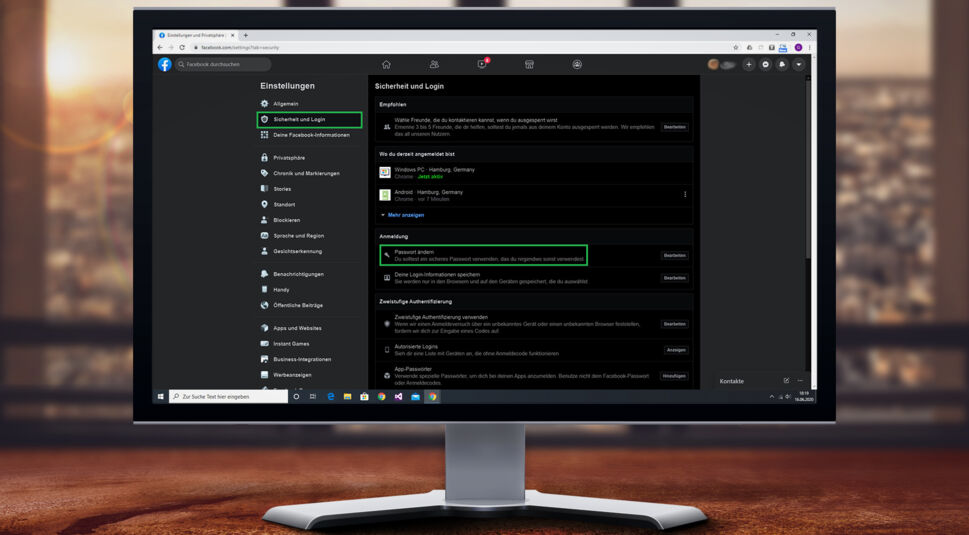Open the Marketplace icon in top navigation

pyautogui.click(x=530, y=64)
